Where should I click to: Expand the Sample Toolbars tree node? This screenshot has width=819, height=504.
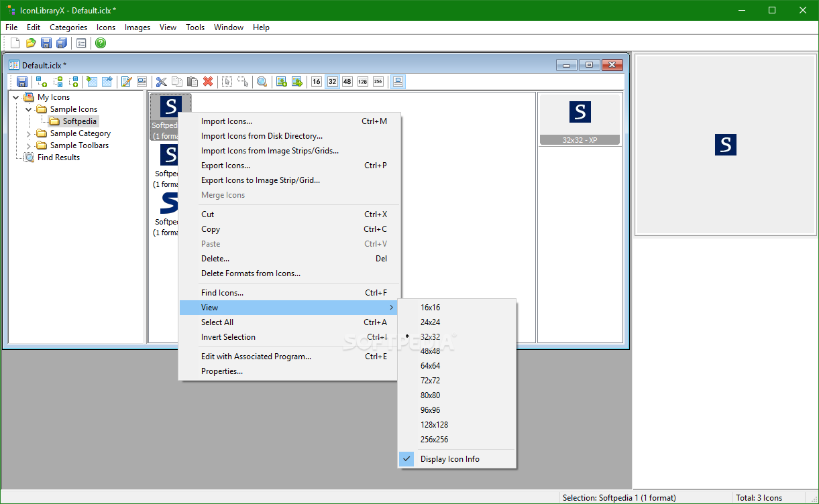point(29,145)
